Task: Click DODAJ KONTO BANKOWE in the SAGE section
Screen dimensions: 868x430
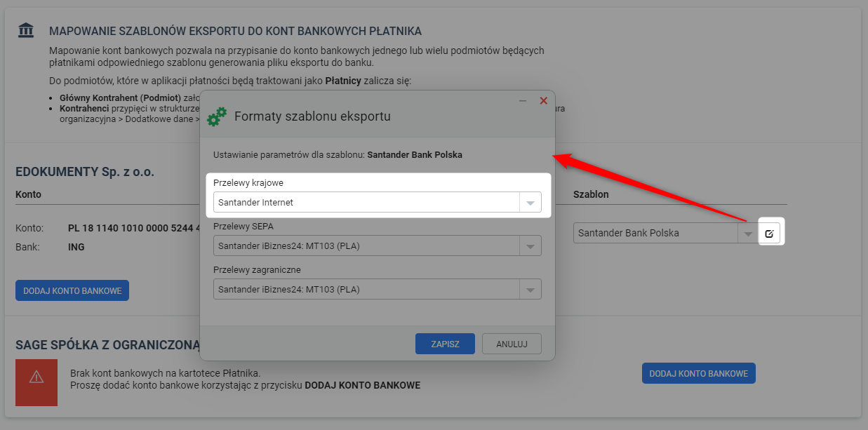Action: point(699,374)
